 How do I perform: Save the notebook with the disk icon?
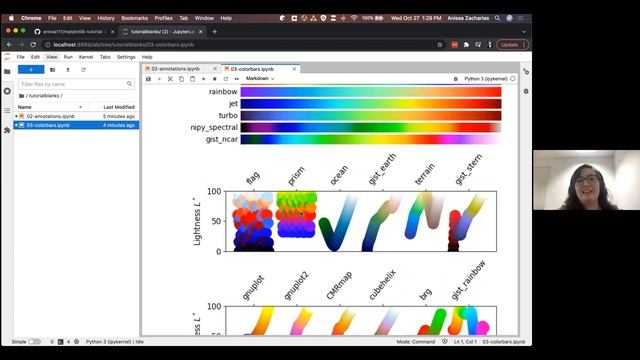pyautogui.click(x=148, y=79)
